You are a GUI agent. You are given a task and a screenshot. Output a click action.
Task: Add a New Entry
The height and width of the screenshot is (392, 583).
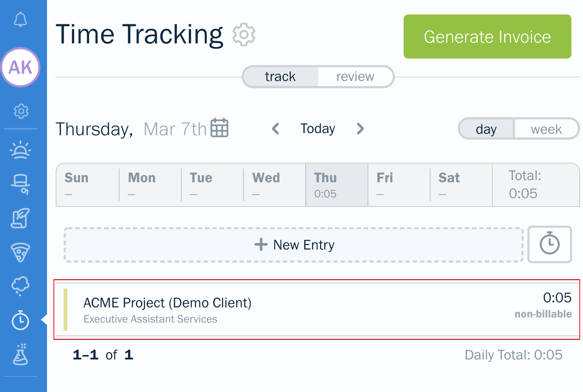click(294, 245)
